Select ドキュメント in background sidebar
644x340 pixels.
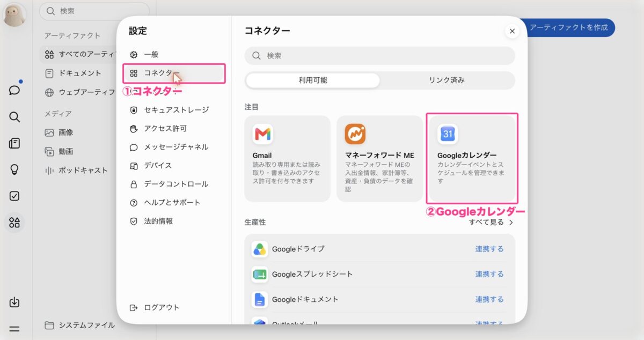coord(80,73)
